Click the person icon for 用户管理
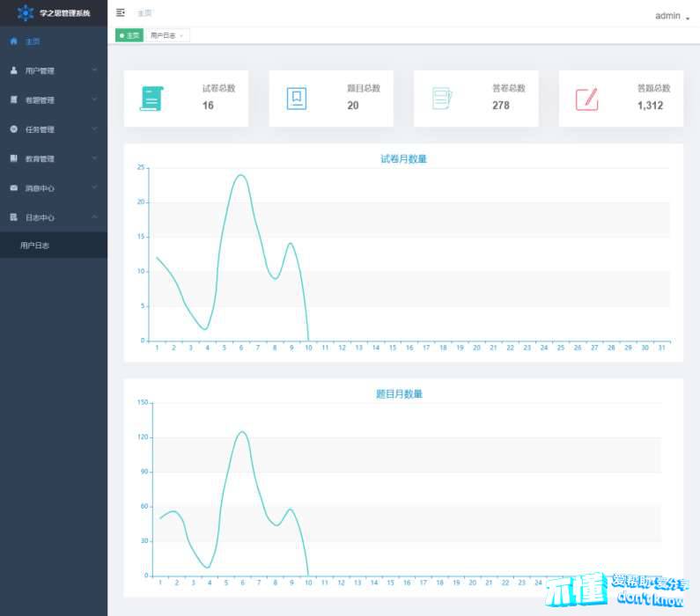Screen dimensions: 700x616 (13, 70)
